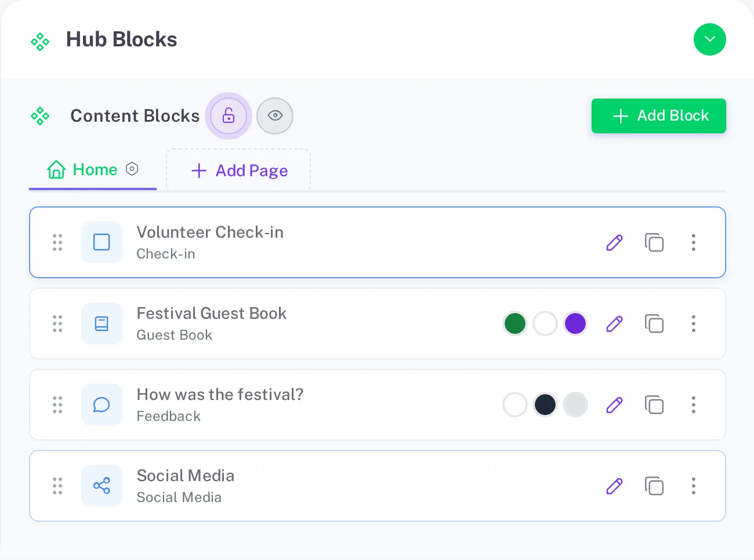Click the Content Blocks diamond icon
The height and width of the screenshot is (560, 754).
[40, 116]
